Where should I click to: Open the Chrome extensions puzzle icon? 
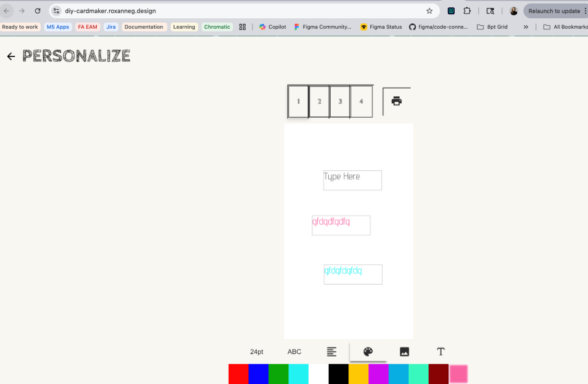[x=467, y=10]
